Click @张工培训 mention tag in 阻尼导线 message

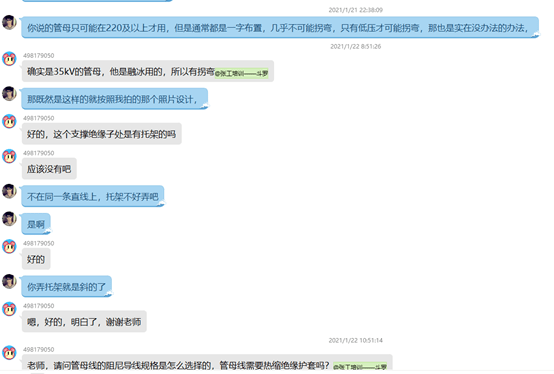point(360,367)
